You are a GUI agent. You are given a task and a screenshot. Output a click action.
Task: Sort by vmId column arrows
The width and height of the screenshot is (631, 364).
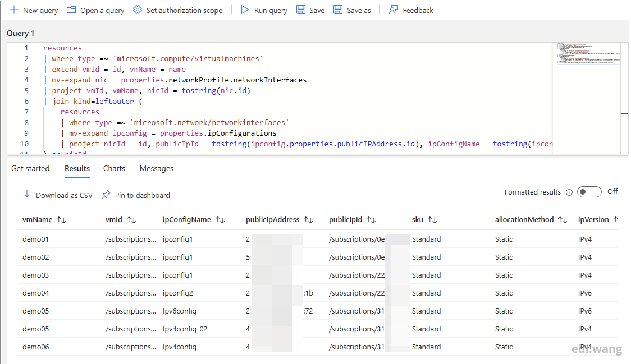tap(131, 220)
